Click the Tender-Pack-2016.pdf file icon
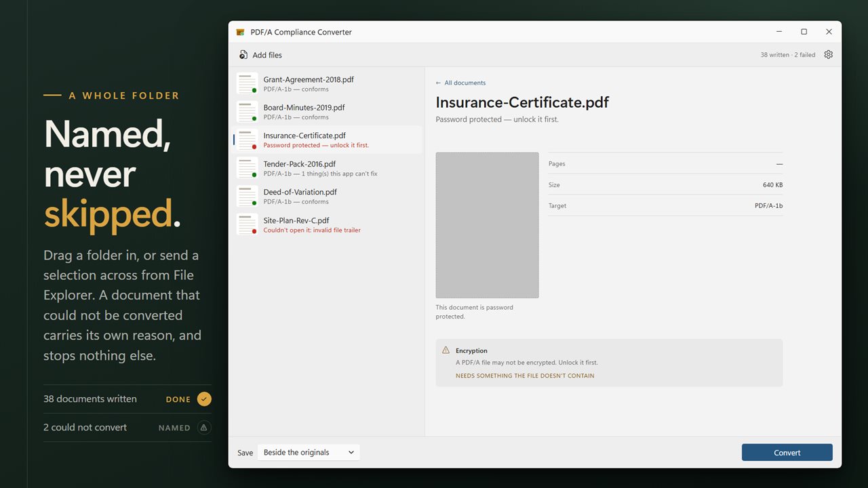The image size is (868, 488). (247, 168)
